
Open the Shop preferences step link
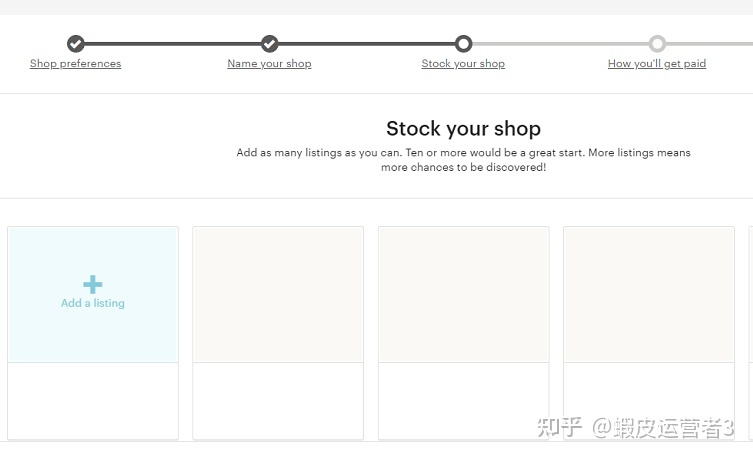click(x=75, y=64)
